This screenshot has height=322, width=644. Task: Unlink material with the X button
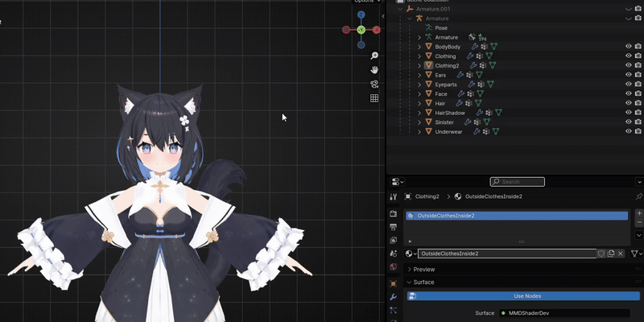(x=621, y=254)
